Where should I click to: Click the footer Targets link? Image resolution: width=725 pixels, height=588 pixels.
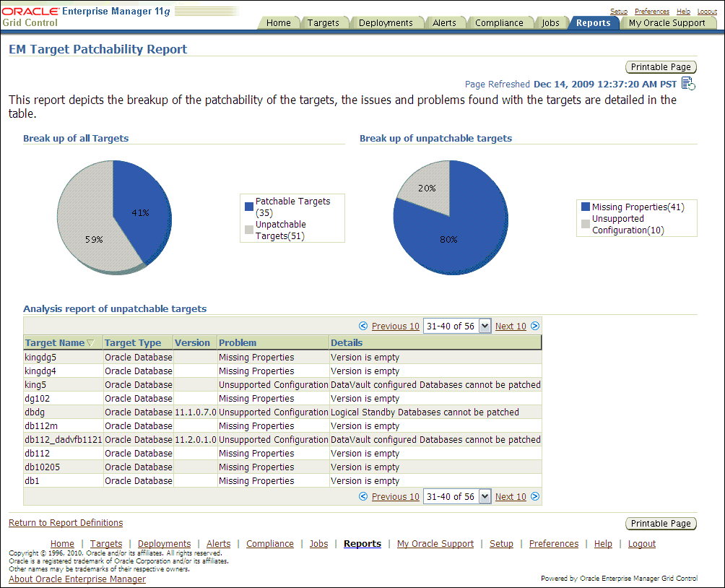tap(106, 544)
